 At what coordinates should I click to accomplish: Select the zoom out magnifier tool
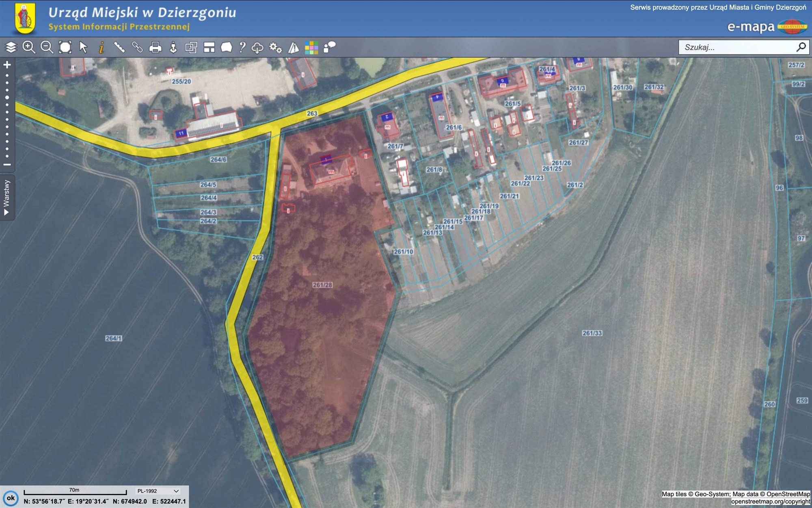click(47, 48)
